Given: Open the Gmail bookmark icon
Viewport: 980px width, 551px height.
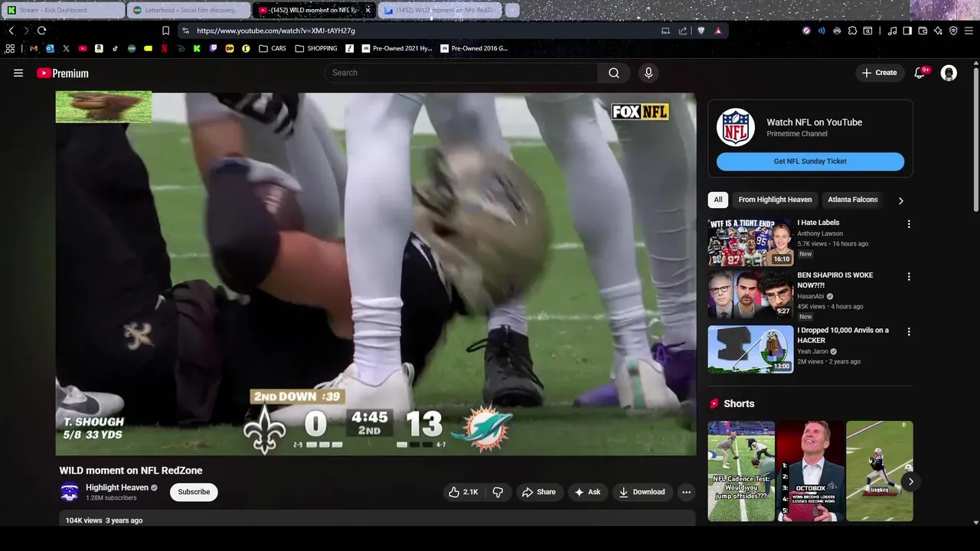Looking at the screenshot, I should [33, 48].
